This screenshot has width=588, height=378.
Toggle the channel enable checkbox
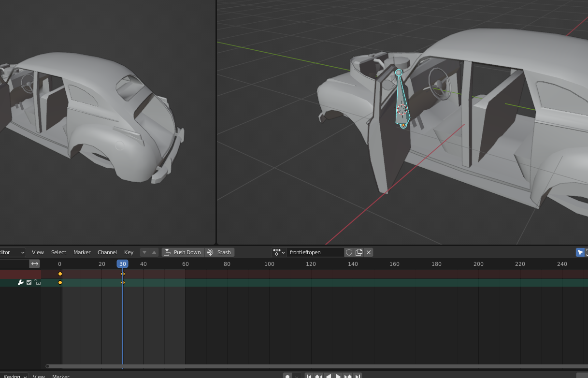[29, 282]
